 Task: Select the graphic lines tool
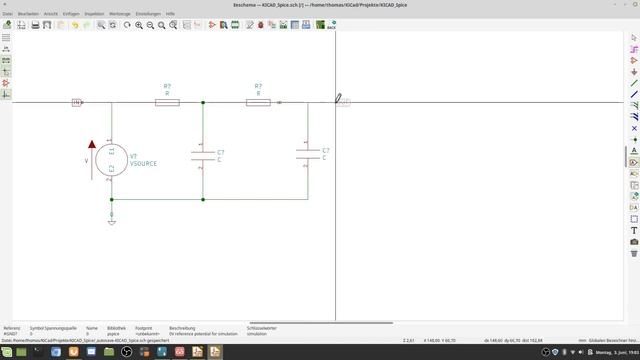tap(634, 219)
